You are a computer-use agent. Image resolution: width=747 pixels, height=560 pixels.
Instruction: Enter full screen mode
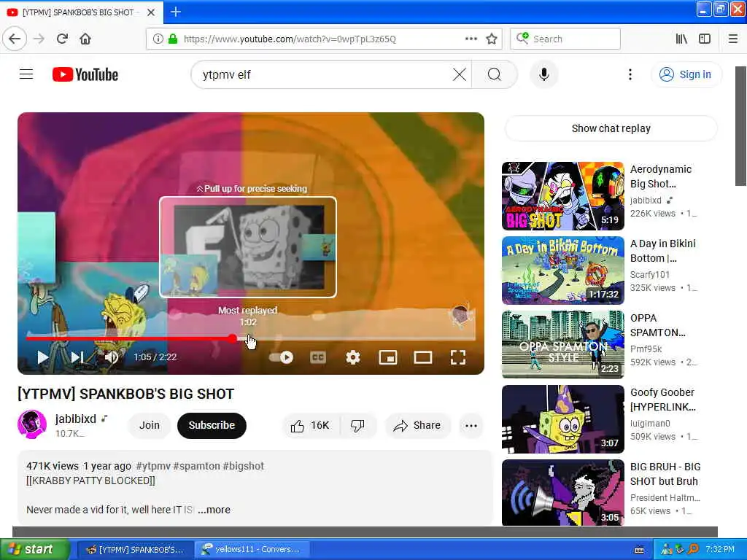[x=458, y=357]
